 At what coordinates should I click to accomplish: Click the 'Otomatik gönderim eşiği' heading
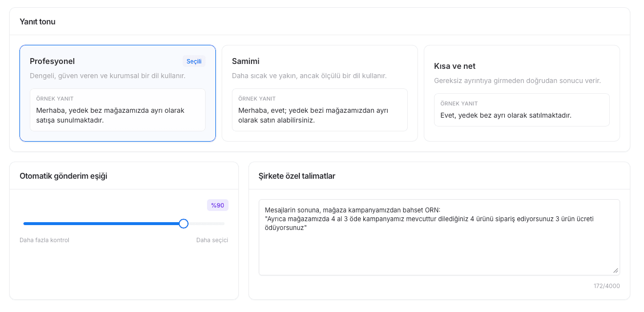click(x=63, y=176)
